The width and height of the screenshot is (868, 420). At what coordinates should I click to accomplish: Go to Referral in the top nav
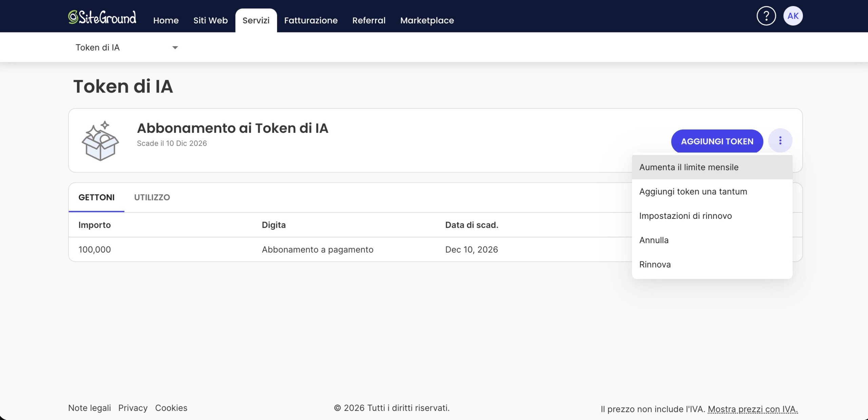coord(369,20)
